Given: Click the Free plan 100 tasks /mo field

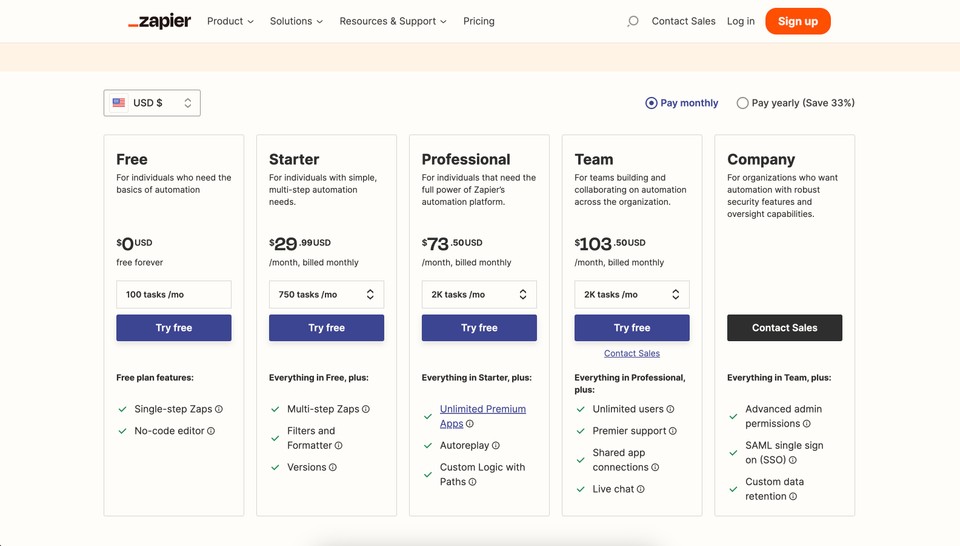Looking at the screenshot, I should click(x=174, y=294).
